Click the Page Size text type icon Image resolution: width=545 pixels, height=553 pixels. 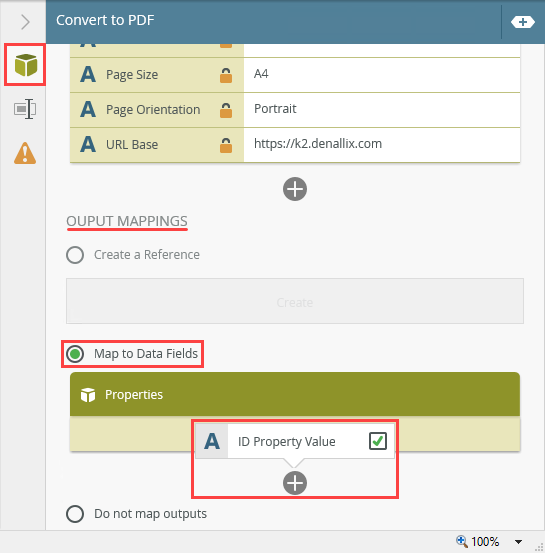click(88, 74)
